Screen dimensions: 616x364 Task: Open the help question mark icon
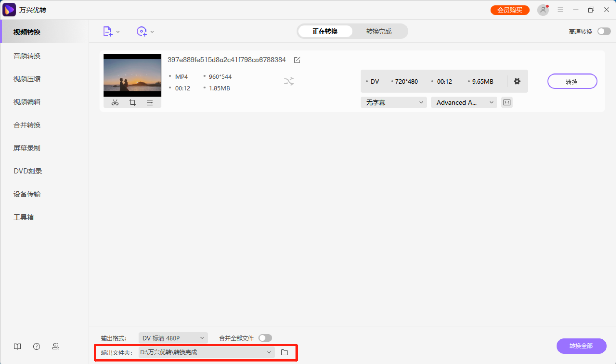pos(36,346)
